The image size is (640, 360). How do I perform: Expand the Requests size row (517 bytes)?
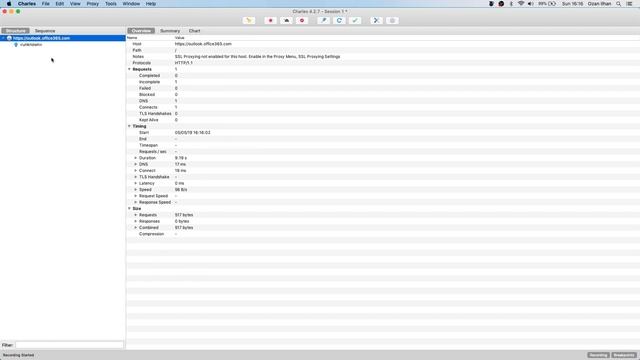pyautogui.click(x=136, y=215)
